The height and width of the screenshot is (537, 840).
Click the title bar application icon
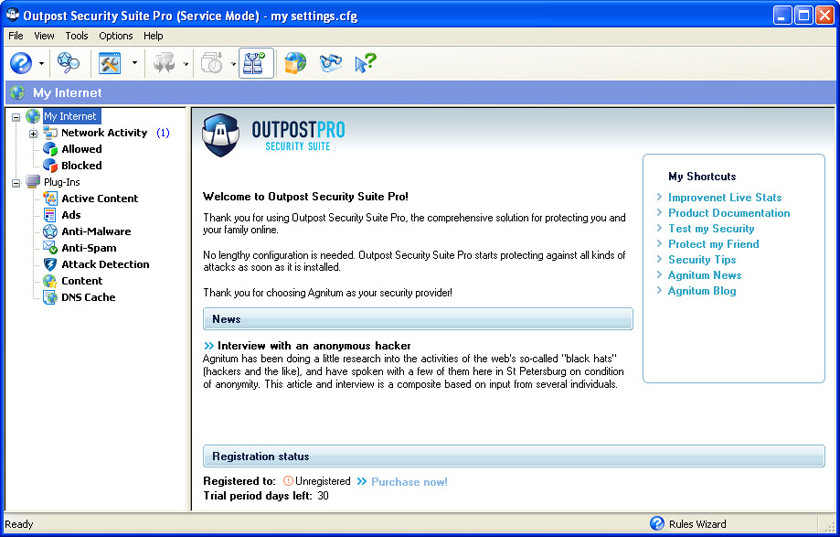pos(12,14)
